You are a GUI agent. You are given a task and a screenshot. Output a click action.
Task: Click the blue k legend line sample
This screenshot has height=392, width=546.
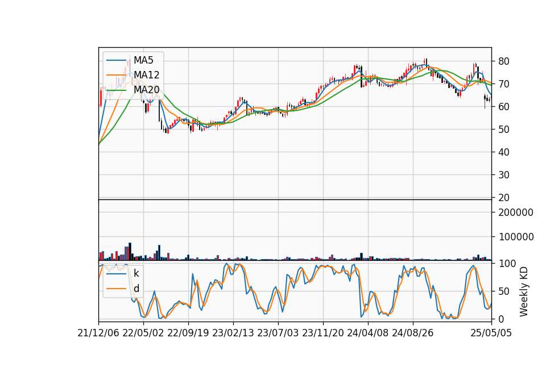pos(116,274)
